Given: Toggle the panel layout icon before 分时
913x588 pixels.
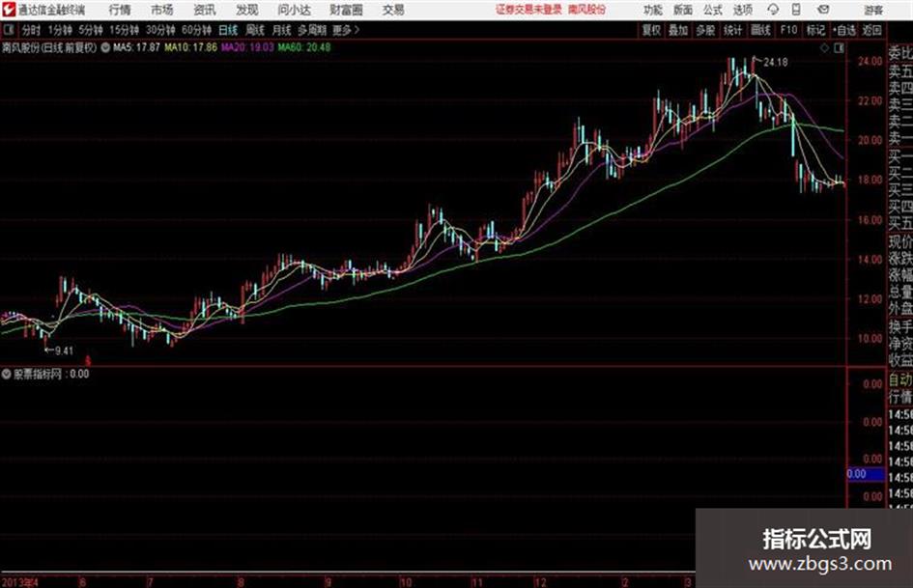Looking at the screenshot, I should pyautogui.click(x=9, y=30).
